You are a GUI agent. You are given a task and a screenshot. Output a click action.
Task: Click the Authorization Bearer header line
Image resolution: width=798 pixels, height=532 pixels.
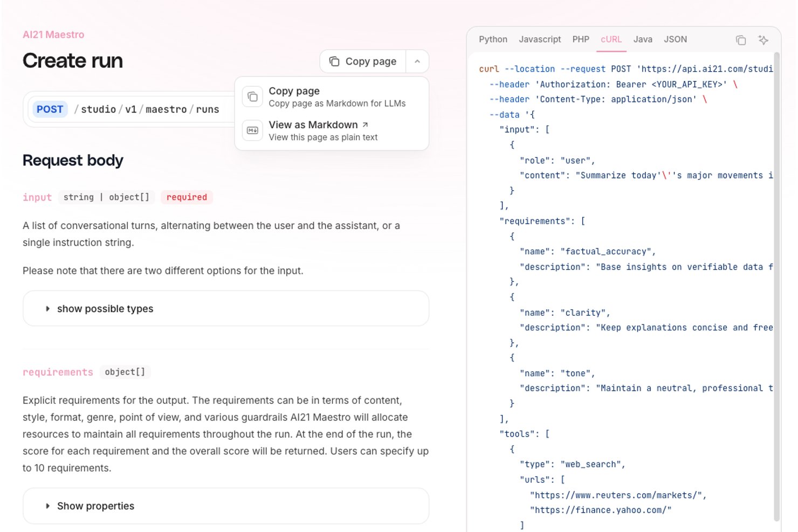613,85
